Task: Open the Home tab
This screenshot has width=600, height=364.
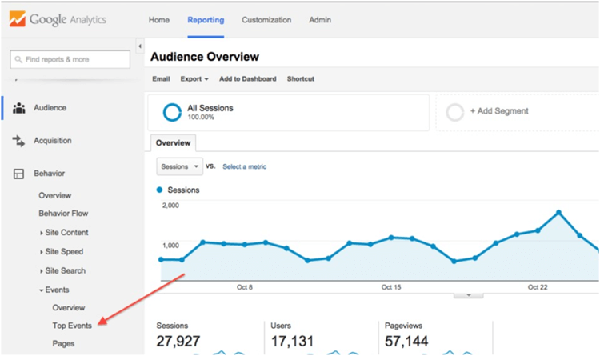Action: click(159, 20)
